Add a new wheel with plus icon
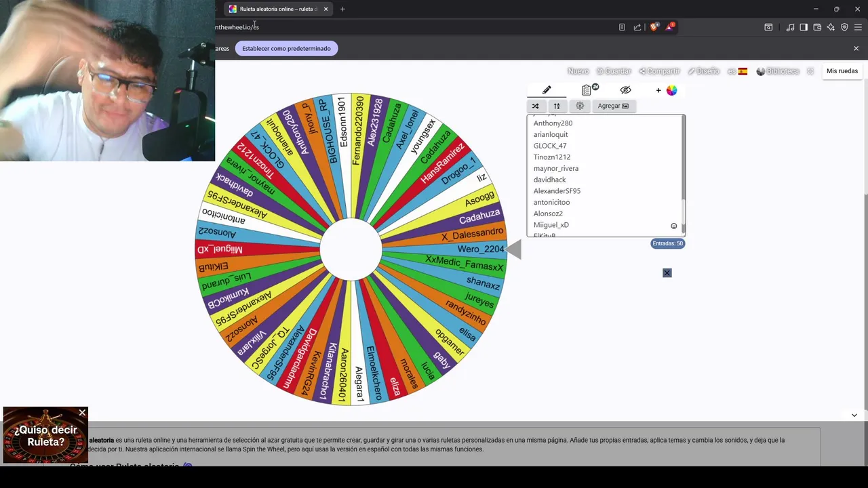Image resolution: width=868 pixels, height=488 pixels. (658, 90)
